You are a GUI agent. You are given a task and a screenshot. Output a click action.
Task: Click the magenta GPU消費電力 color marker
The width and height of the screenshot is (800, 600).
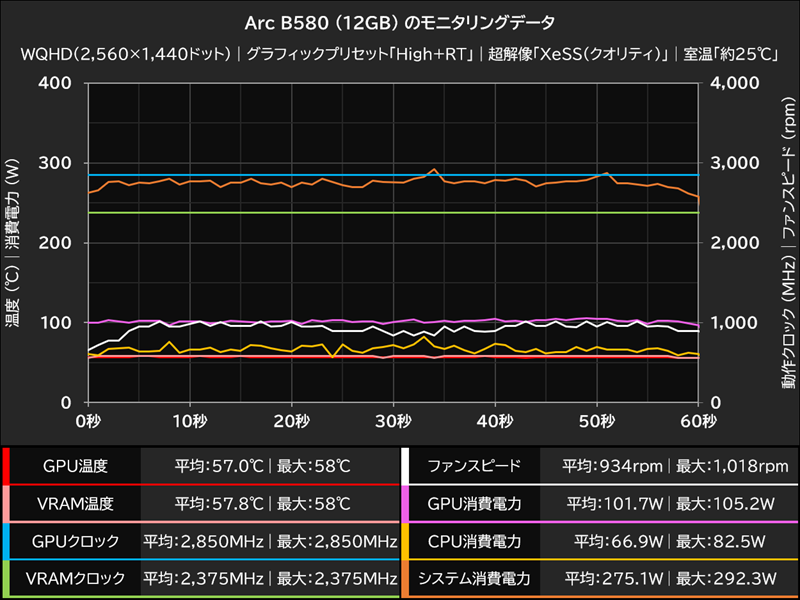coord(405,504)
